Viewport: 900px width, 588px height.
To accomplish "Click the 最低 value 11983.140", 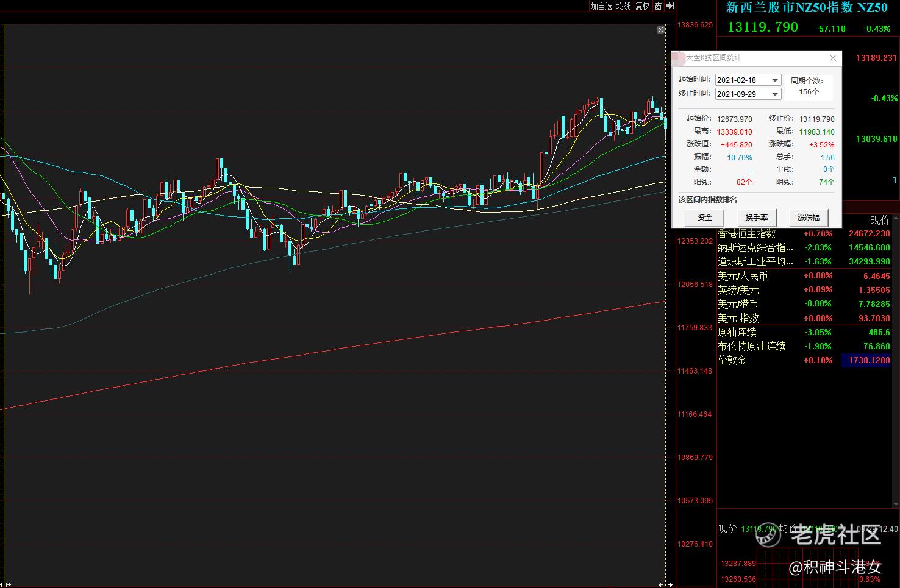I will [x=816, y=132].
